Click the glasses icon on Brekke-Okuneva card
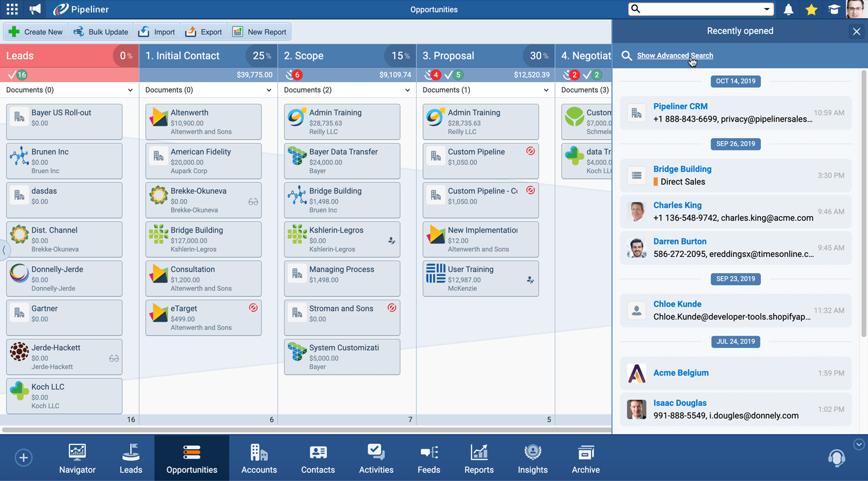Image resolution: width=868 pixels, height=481 pixels. tap(253, 202)
